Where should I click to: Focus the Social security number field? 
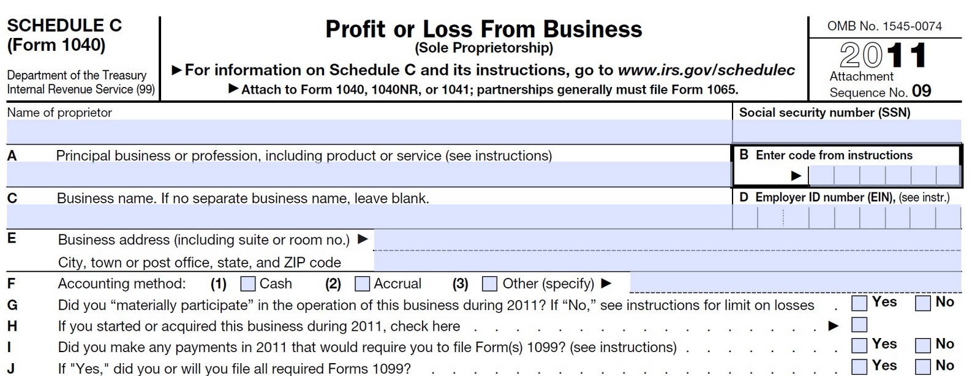[847, 132]
